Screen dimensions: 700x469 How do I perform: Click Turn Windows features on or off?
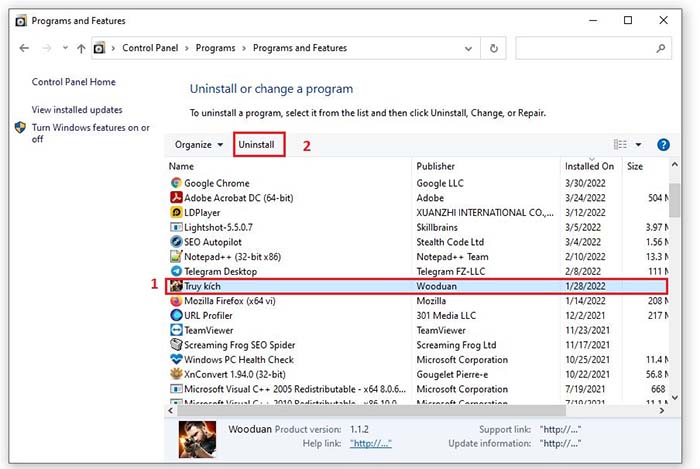(x=90, y=133)
